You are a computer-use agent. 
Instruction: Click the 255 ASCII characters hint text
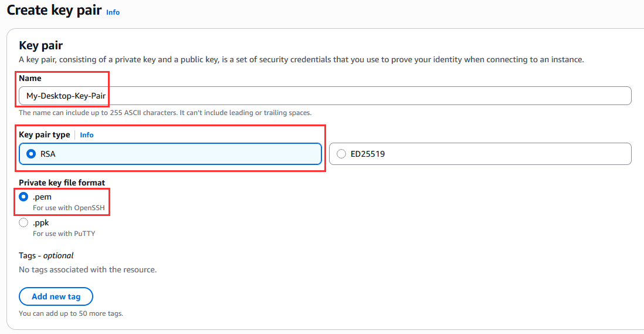(165, 113)
